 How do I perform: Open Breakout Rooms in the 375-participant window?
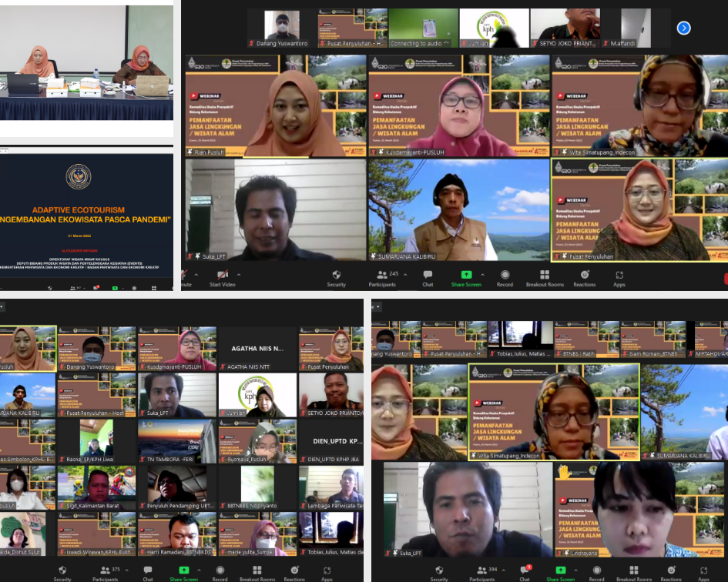257,574
